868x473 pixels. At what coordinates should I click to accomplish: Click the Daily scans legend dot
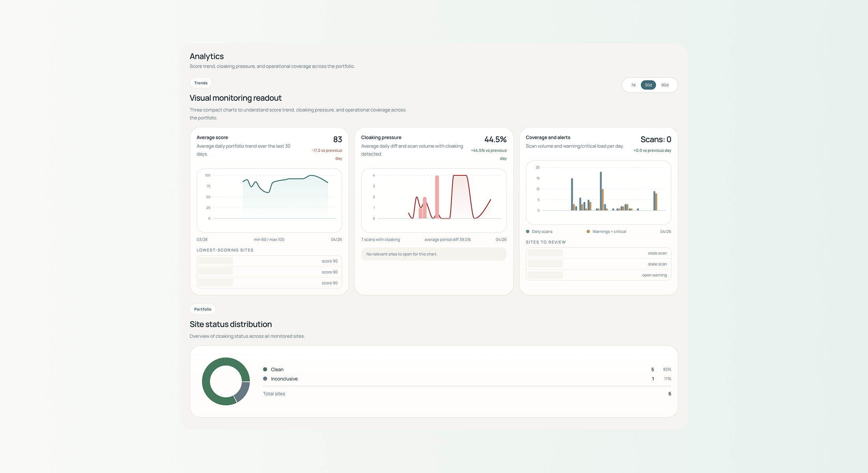click(x=528, y=232)
